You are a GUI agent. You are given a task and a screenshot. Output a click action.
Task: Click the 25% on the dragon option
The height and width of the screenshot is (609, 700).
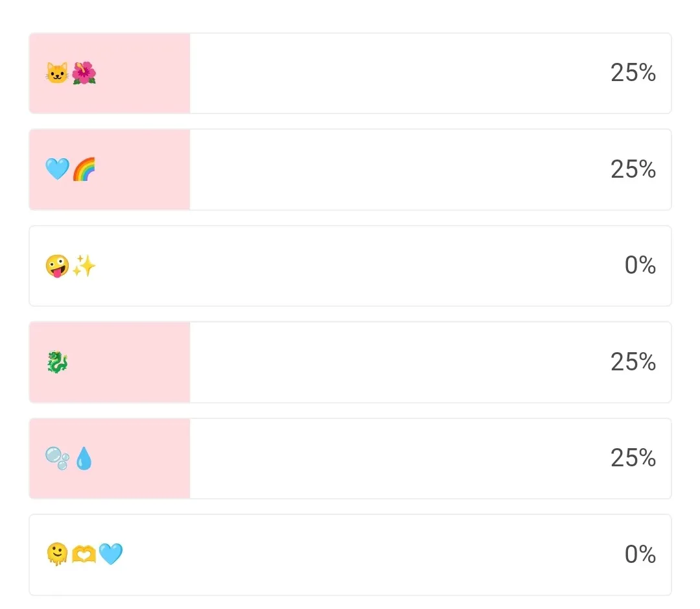(x=633, y=362)
